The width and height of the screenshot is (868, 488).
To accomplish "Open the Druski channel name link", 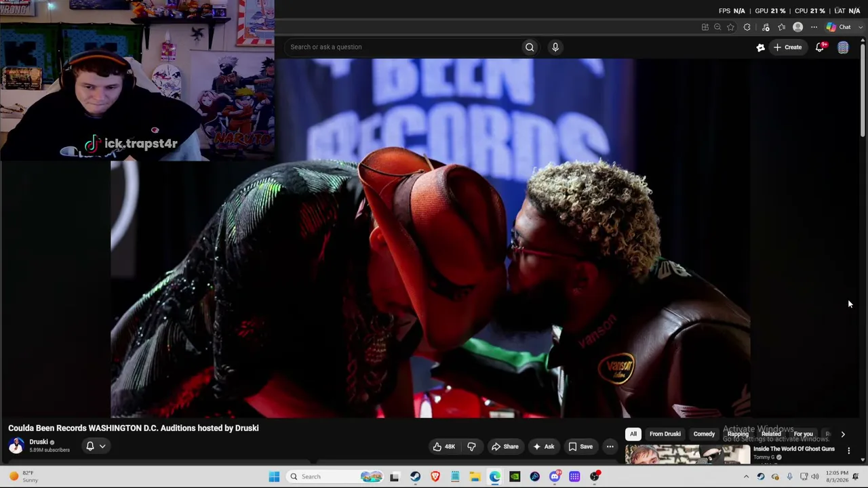I will click(x=39, y=442).
